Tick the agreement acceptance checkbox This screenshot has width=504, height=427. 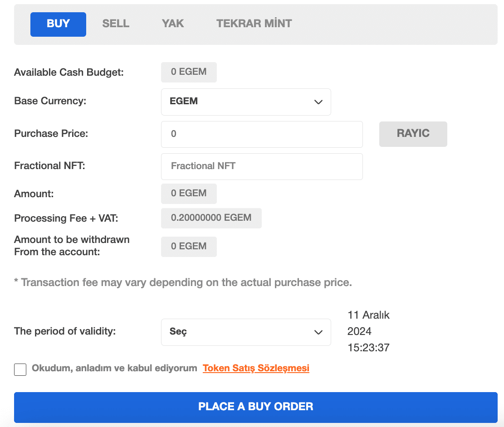tap(20, 369)
